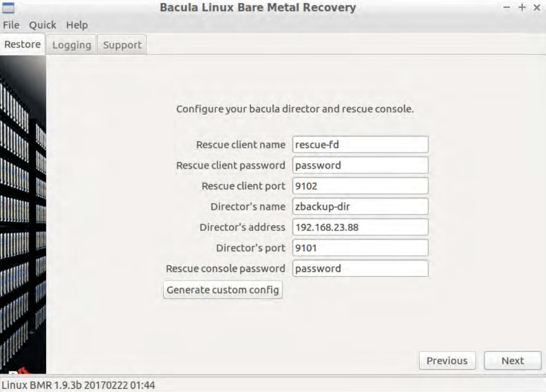
Task: Open the Quick menu
Action: coord(43,25)
